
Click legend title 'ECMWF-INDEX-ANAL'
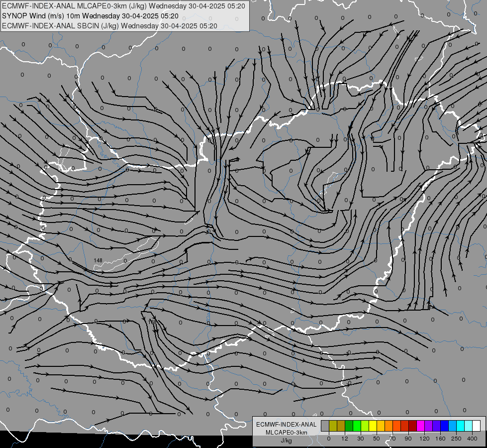point(286,425)
